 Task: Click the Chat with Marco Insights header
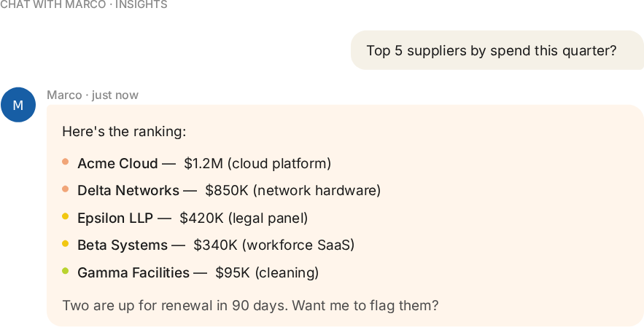[x=84, y=5]
